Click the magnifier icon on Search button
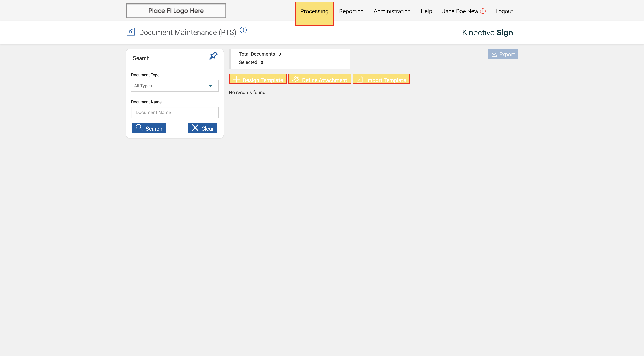Viewport: 644px width, 356px height. point(139,128)
